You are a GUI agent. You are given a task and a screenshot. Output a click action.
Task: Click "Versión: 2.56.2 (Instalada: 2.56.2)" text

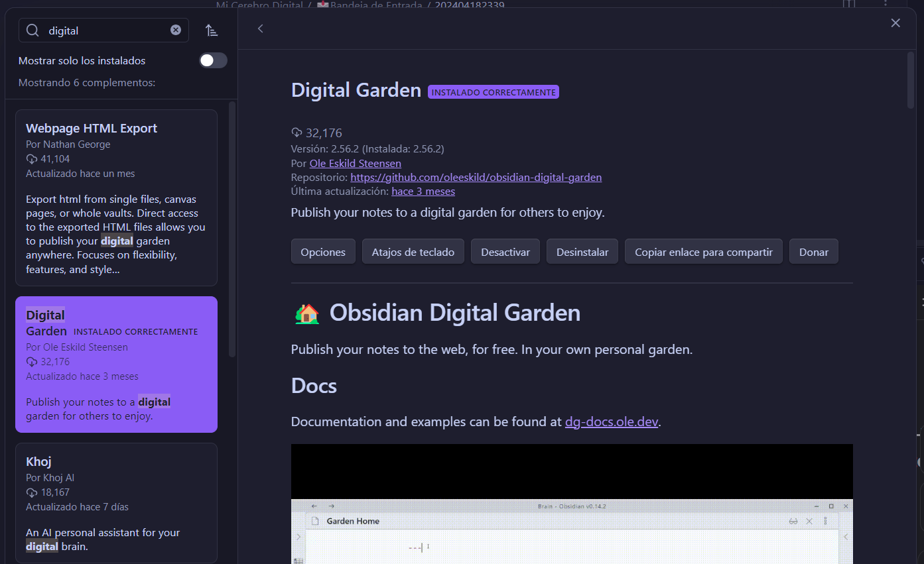pos(367,148)
